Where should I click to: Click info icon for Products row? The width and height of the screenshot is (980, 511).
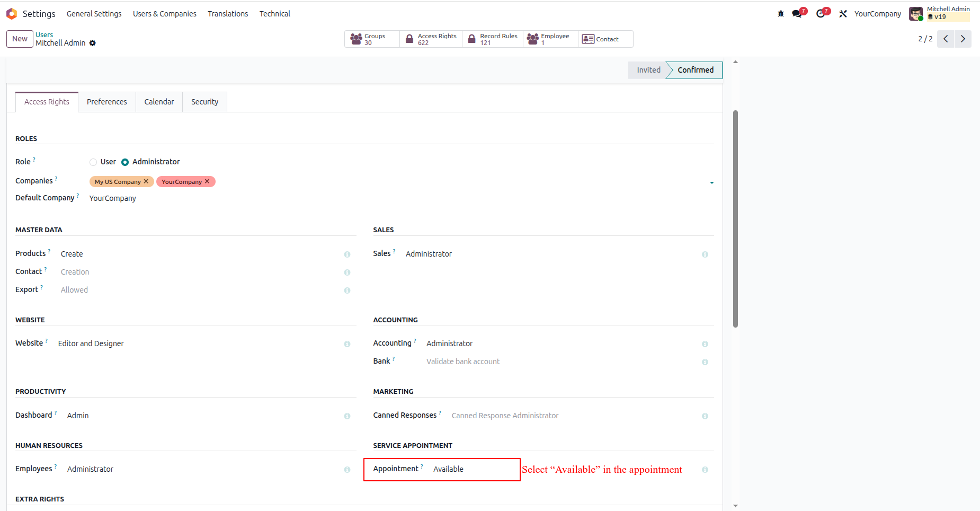(x=347, y=254)
